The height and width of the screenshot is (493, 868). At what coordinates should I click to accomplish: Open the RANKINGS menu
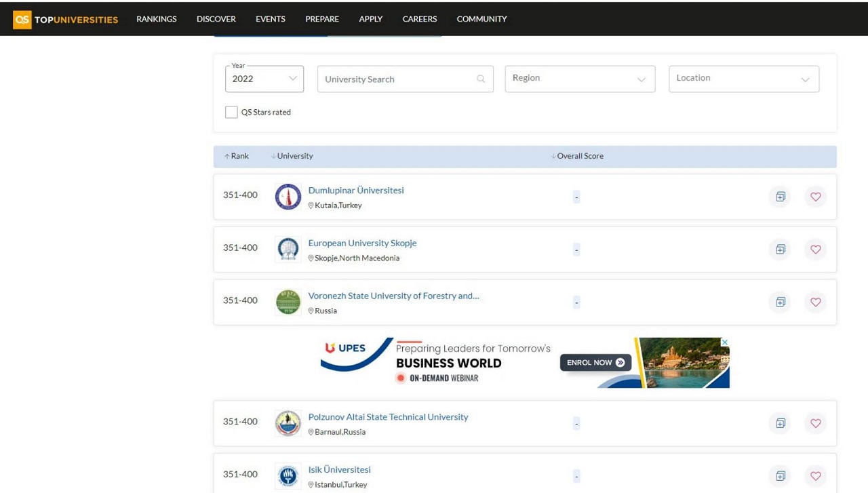(x=157, y=19)
